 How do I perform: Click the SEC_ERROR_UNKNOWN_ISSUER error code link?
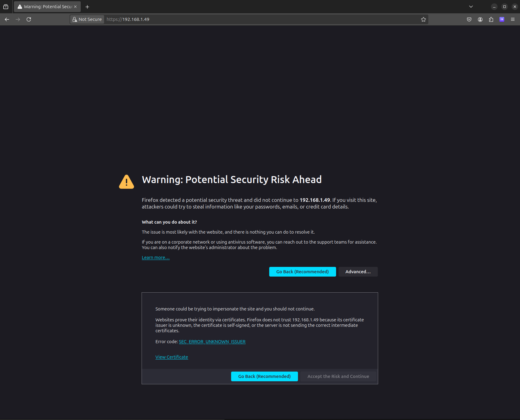212,342
